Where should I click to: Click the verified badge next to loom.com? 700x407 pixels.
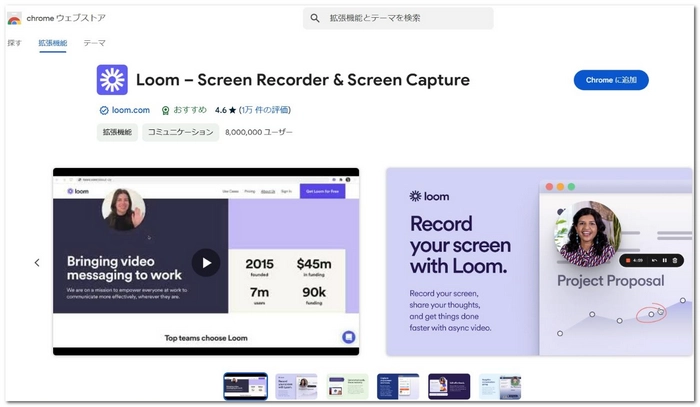[104, 110]
